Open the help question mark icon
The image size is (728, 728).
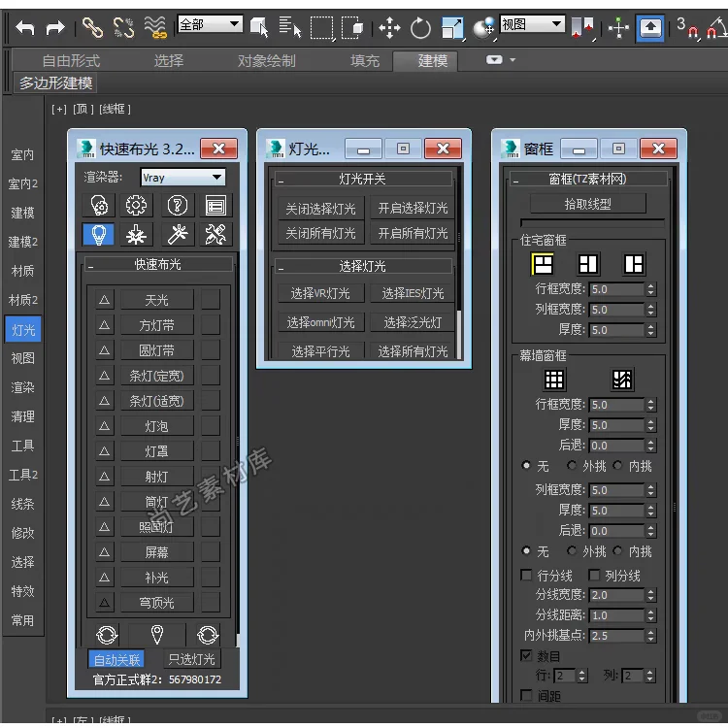(178, 205)
